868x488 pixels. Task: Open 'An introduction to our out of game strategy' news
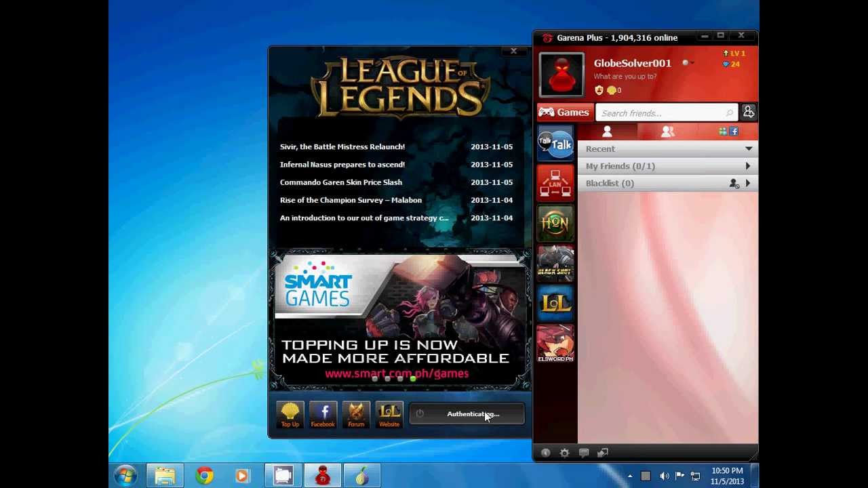(x=364, y=218)
